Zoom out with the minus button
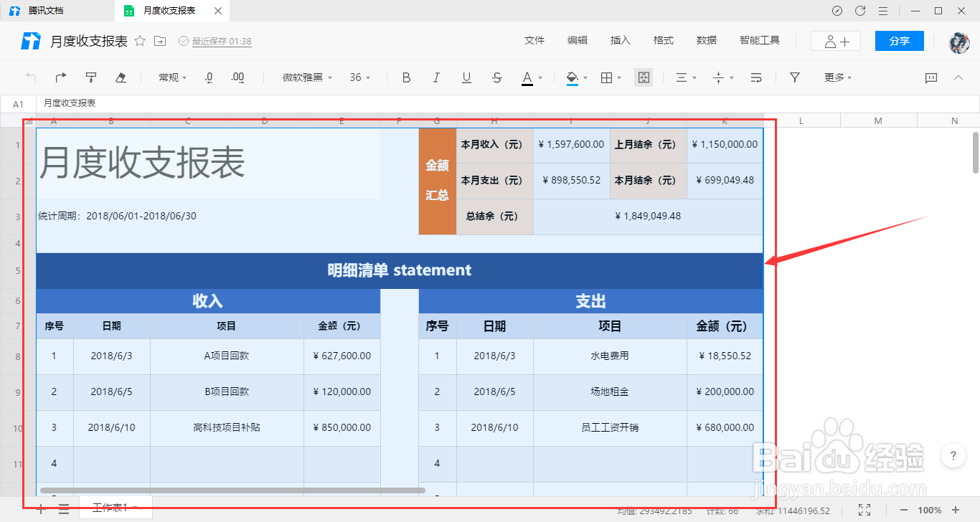Screen dimensions: 980x522 (x=904, y=510)
